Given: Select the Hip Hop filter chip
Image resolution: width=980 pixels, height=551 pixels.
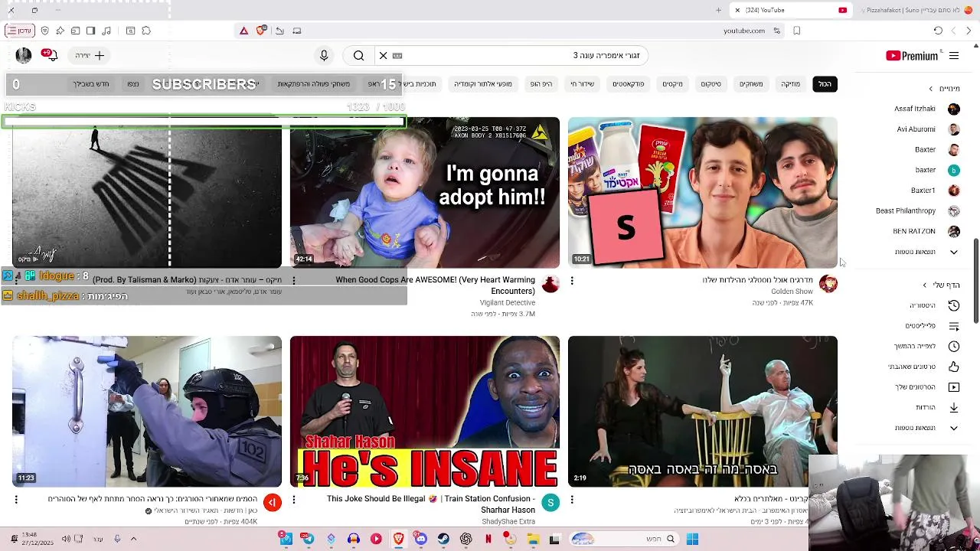Looking at the screenshot, I should point(541,84).
